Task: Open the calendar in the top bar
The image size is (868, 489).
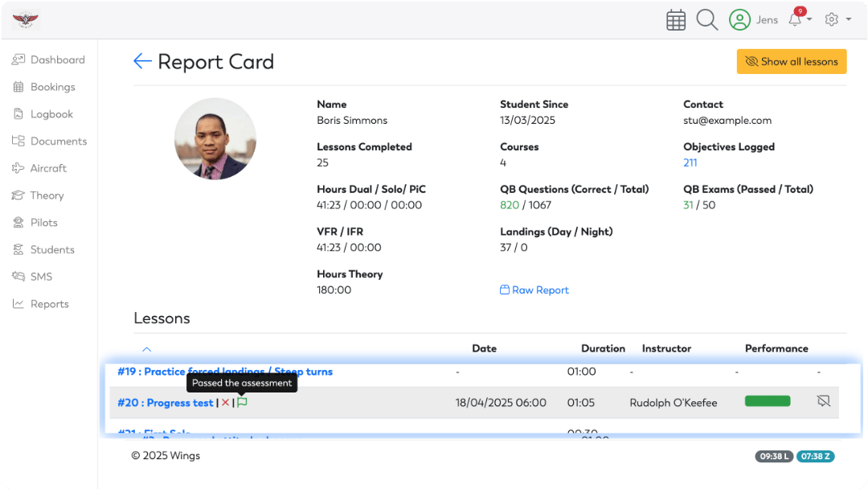Action: pos(676,18)
